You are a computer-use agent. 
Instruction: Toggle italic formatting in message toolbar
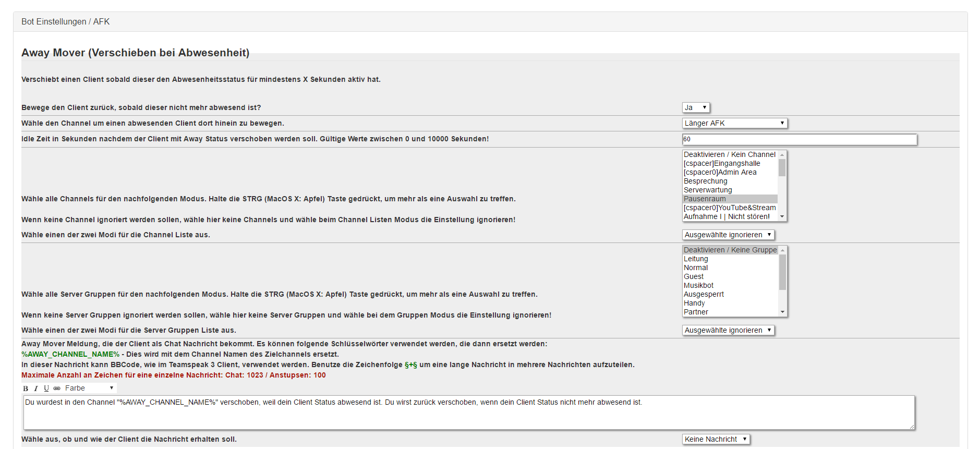(36, 389)
